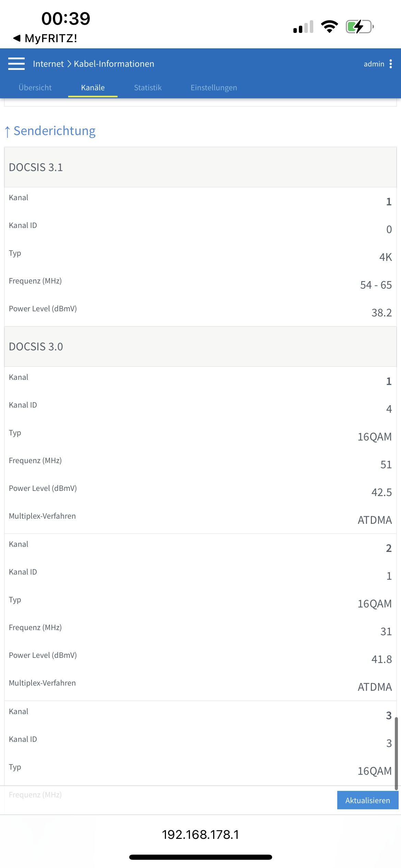Switch to the Übersicht tab

coord(35,88)
